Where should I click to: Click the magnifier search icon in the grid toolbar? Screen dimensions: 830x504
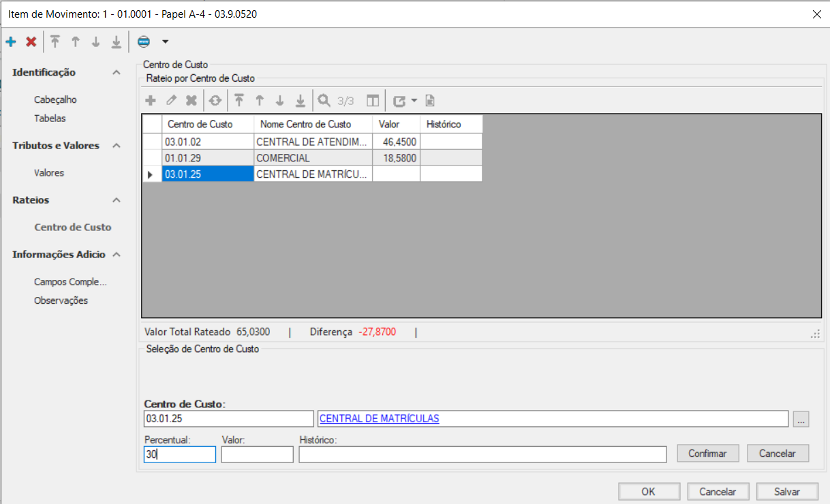click(324, 101)
